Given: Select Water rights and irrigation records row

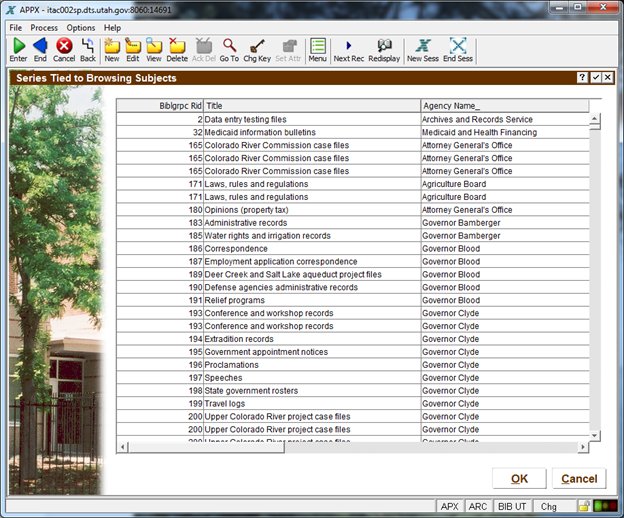Looking at the screenshot, I should click(x=353, y=236).
